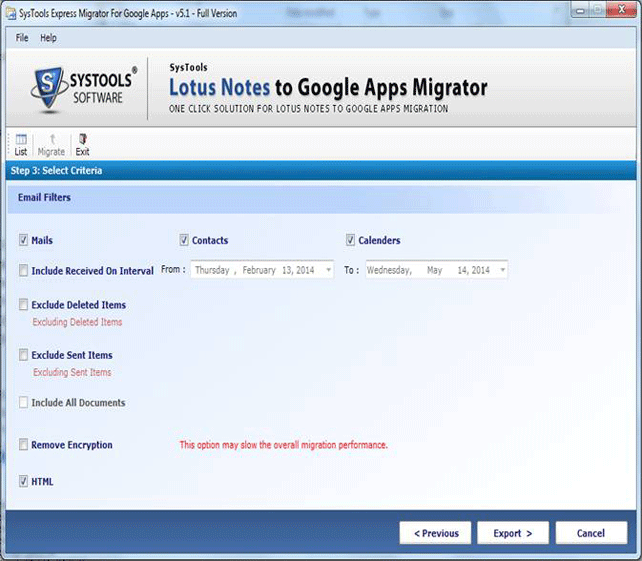Open the File menu
The height and width of the screenshot is (561, 642).
(22, 38)
